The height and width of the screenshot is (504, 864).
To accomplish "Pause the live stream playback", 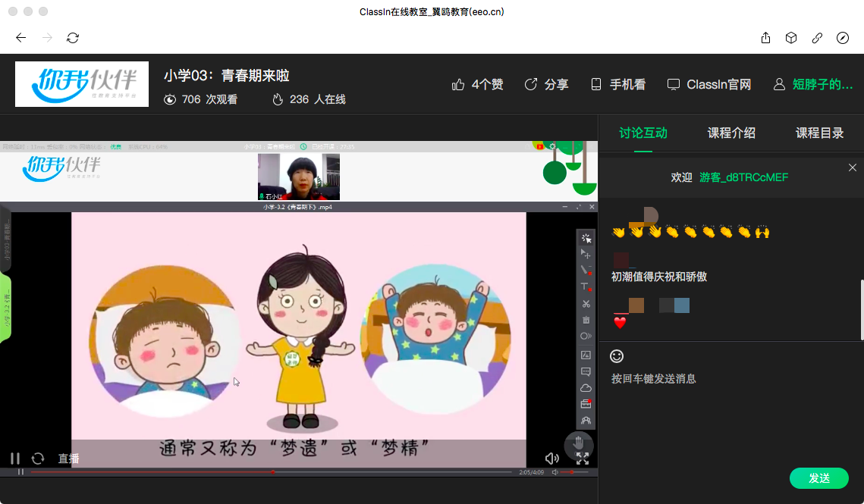I will [x=14, y=458].
